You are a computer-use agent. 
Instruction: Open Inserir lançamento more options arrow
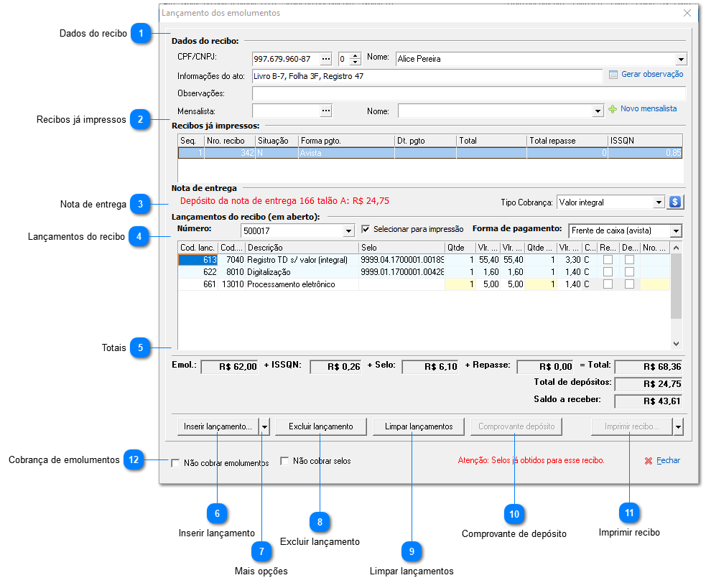point(265,426)
